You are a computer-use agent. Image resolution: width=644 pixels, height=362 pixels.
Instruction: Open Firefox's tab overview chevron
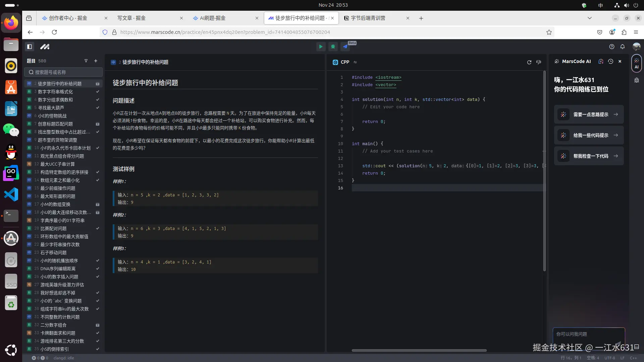coord(590,18)
